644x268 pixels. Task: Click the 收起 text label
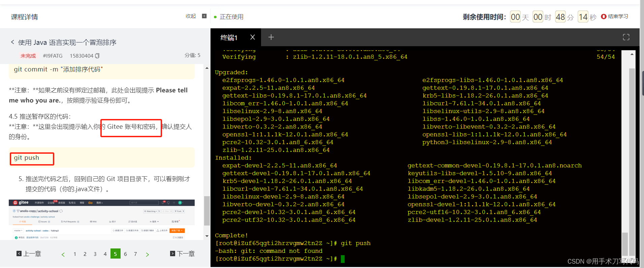tap(191, 16)
